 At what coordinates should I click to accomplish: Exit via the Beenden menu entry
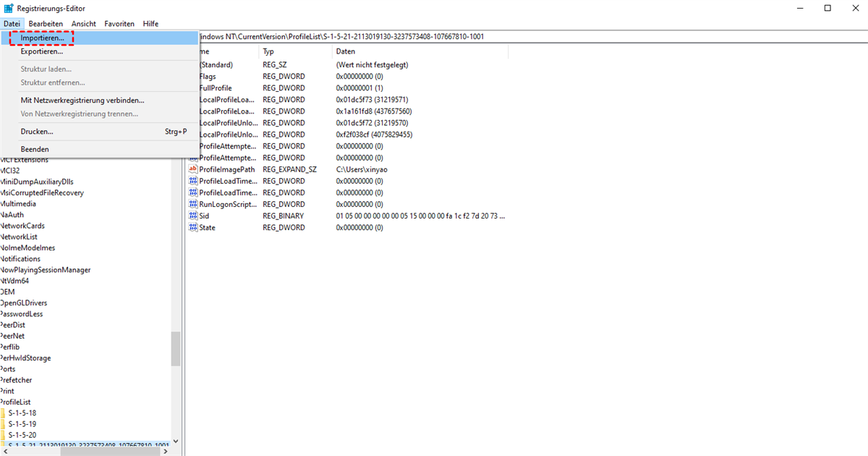(x=35, y=149)
